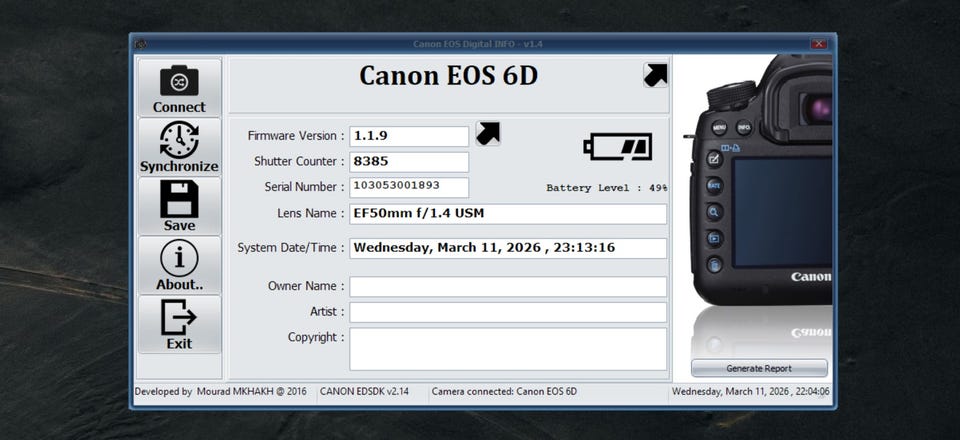Click 'Developed by Mourad MKHAKH @ 2016' status text
This screenshot has width=960, height=440.
(x=220, y=392)
